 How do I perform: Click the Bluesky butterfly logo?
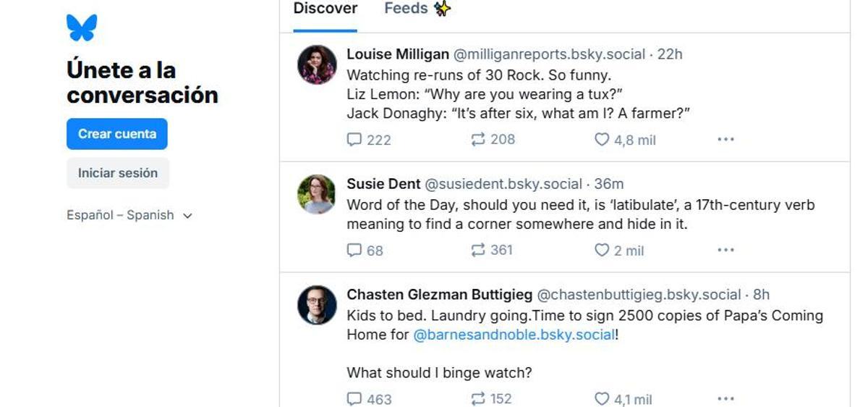coord(82,28)
